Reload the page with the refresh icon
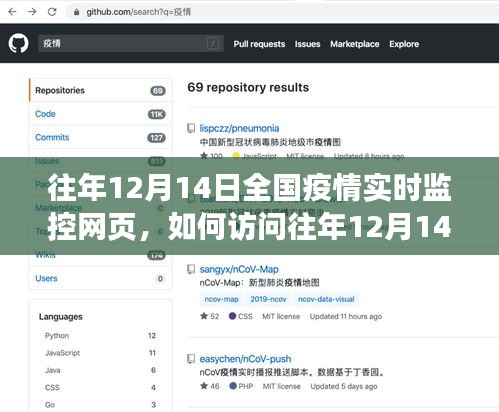The width and height of the screenshot is (499, 412). (x=52, y=12)
